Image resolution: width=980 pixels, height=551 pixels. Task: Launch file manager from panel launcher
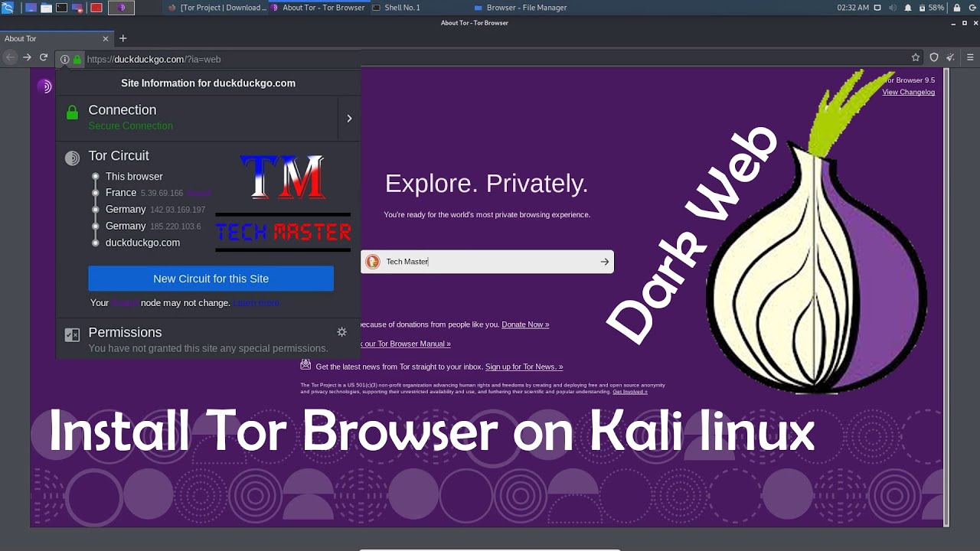(46, 8)
